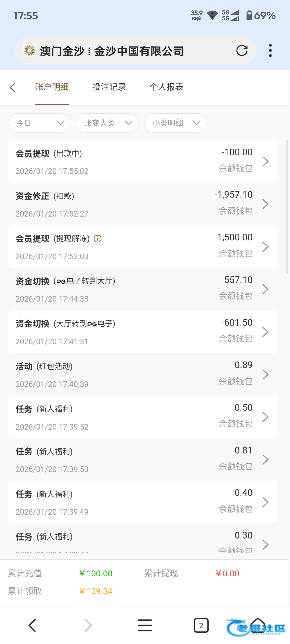Open the browser hamburger menu
Viewport: 290px width, 644px height.
[x=145, y=625]
